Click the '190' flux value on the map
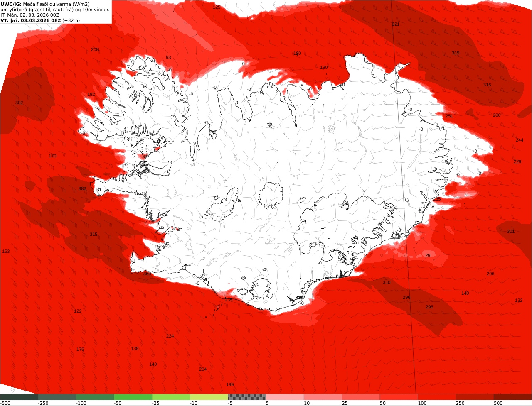The width and height of the screenshot is (532, 406). (x=324, y=68)
